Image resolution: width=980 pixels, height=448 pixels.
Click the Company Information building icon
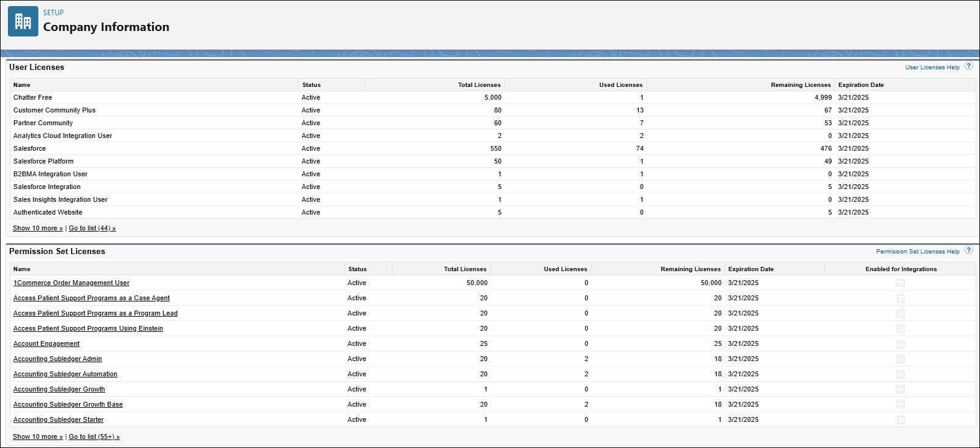(23, 22)
